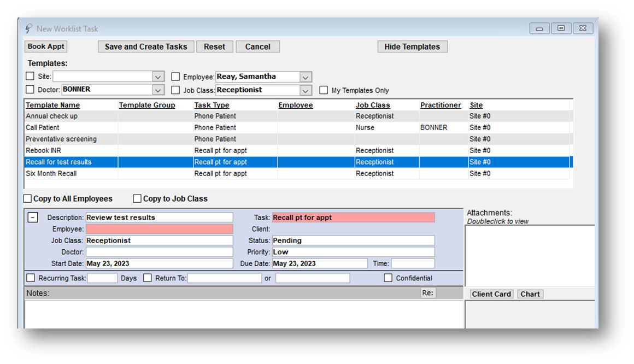This screenshot has height=364, width=634.
Task: Click the Job Class field in task details
Action: [x=159, y=240]
